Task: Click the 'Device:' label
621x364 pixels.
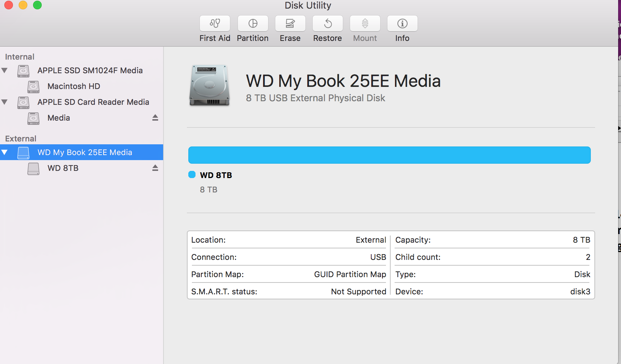Action: [x=409, y=291]
